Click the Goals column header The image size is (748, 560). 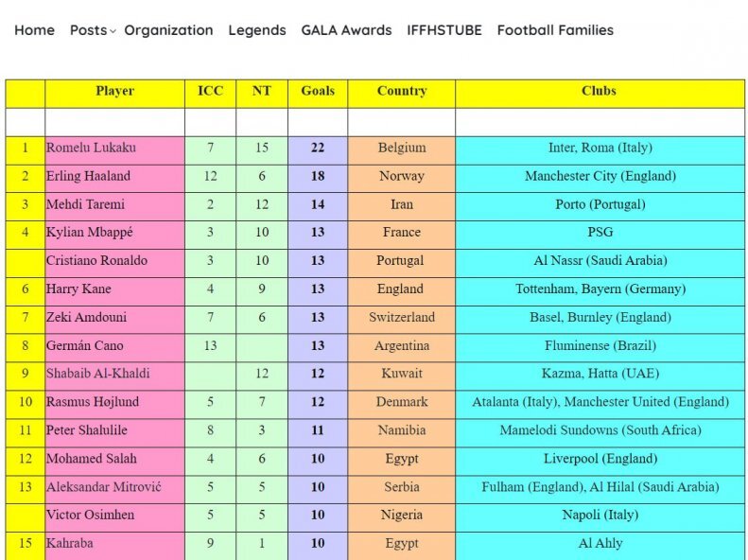pyautogui.click(x=318, y=92)
